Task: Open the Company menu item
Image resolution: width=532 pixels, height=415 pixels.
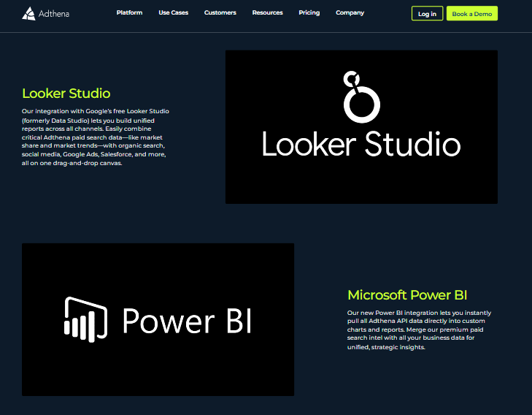Action: (350, 13)
